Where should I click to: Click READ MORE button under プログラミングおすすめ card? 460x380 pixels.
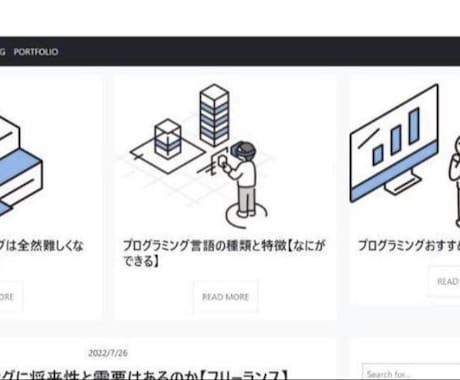(445, 281)
